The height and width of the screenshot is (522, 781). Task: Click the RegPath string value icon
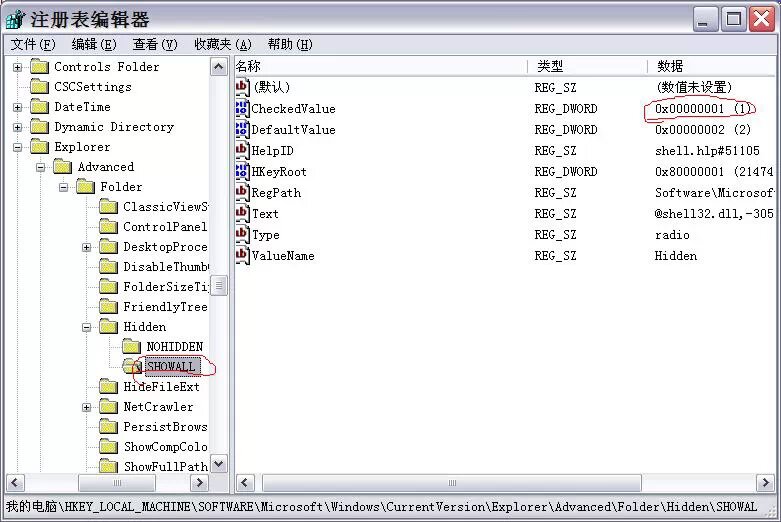(242, 192)
